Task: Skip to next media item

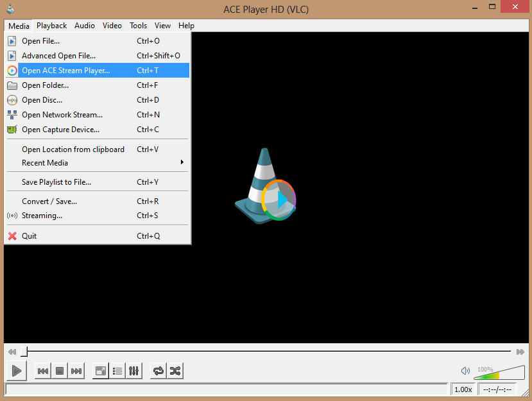Action: pos(76,371)
